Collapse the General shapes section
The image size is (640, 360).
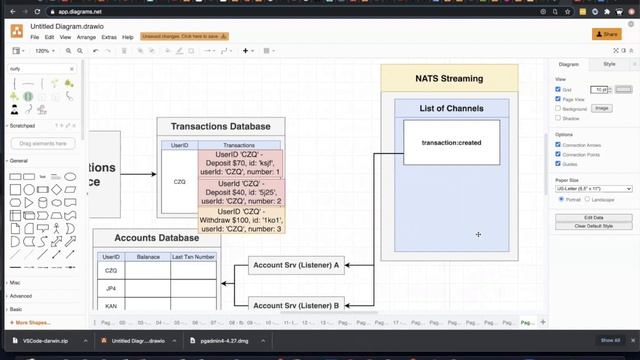(18, 161)
